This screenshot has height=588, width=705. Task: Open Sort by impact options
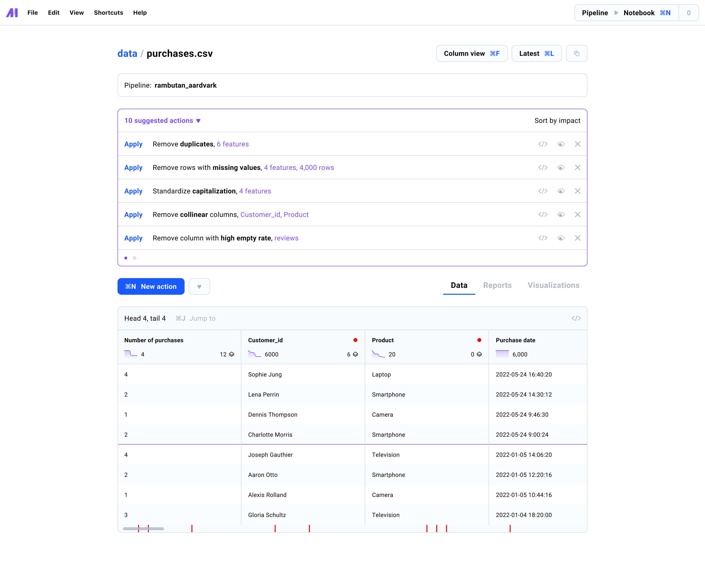(x=557, y=120)
